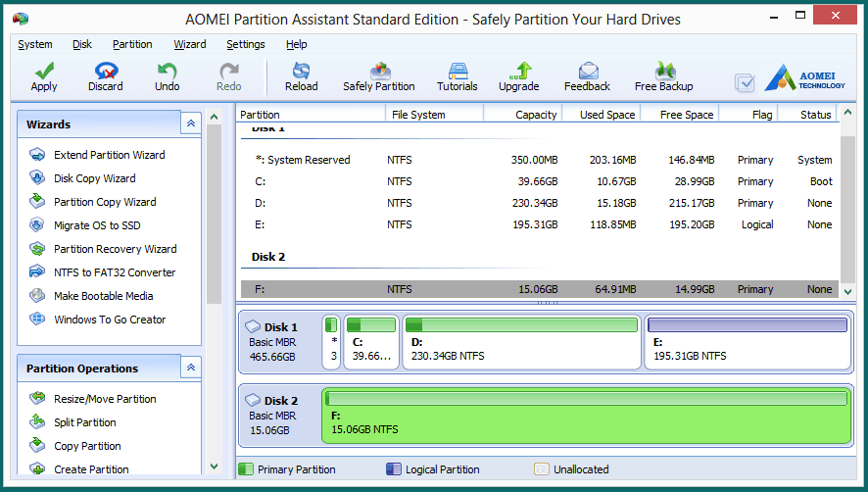Click the Primary Partition legend swatch

246,469
